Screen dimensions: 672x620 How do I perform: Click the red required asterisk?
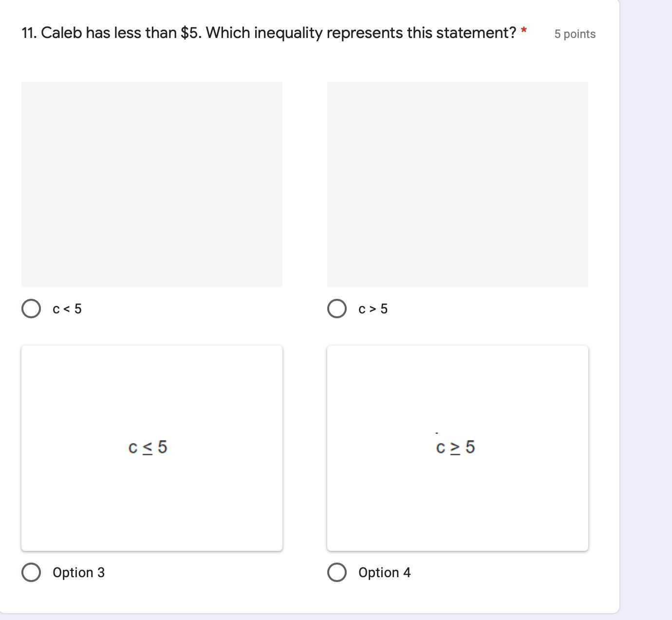point(524,31)
